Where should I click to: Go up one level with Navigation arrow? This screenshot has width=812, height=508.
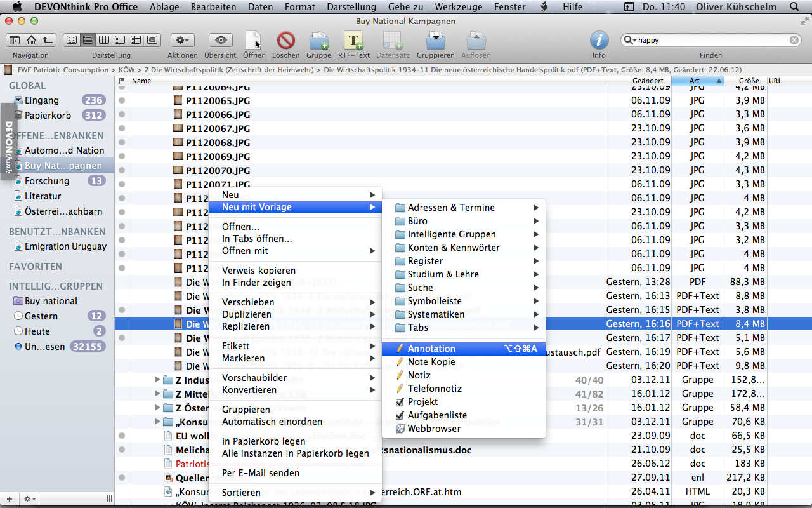tap(48, 40)
